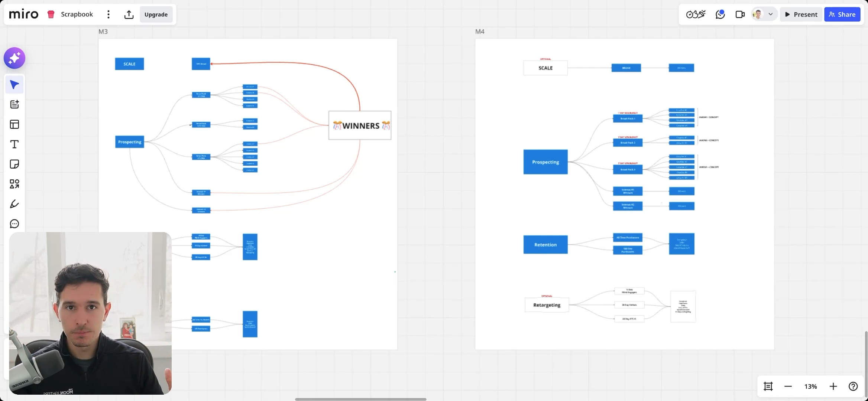Select the Sticky note tool

tap(14, 164)
